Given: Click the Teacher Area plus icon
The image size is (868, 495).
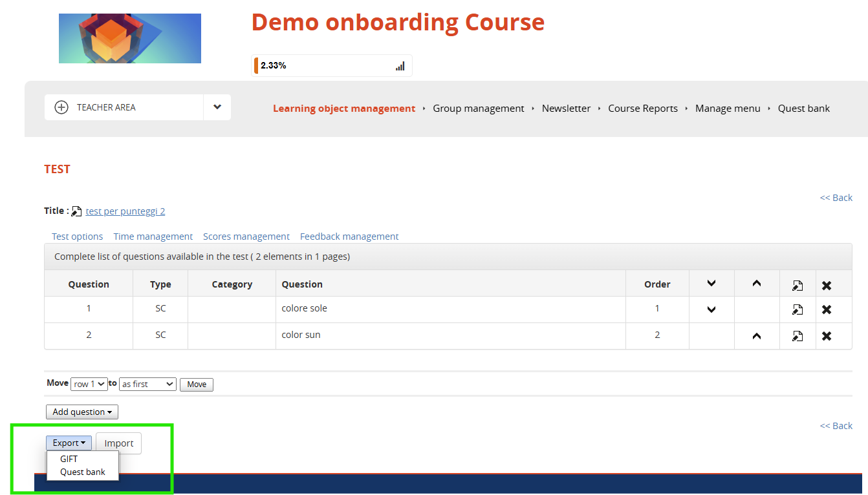Looking at the screenshot, I should (61, 107).
